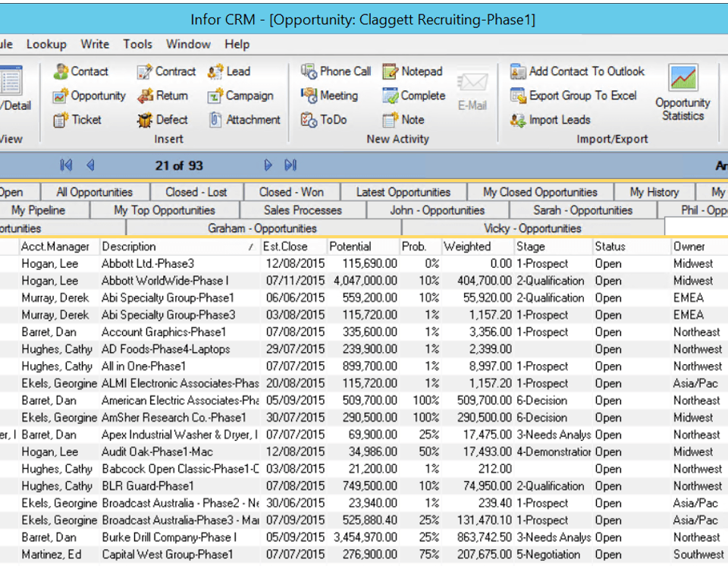The height and width of the screenshot is (566, 728).
Task: Open My Top Opportunities tab
Action: 165,210
